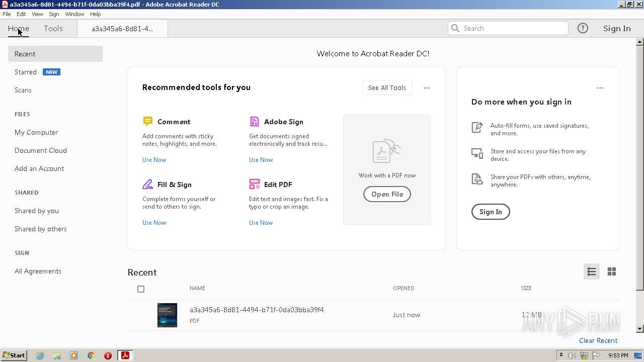
Task: Select the a3a345a6-8d81-4494-b71f-0da03bba39f4 file name
Action: (257, 310)
